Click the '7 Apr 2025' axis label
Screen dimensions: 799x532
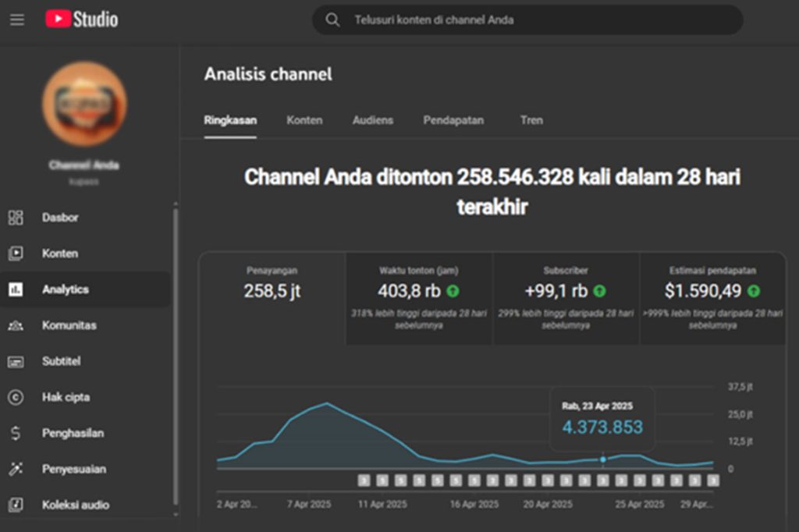(x=309, y=505)
